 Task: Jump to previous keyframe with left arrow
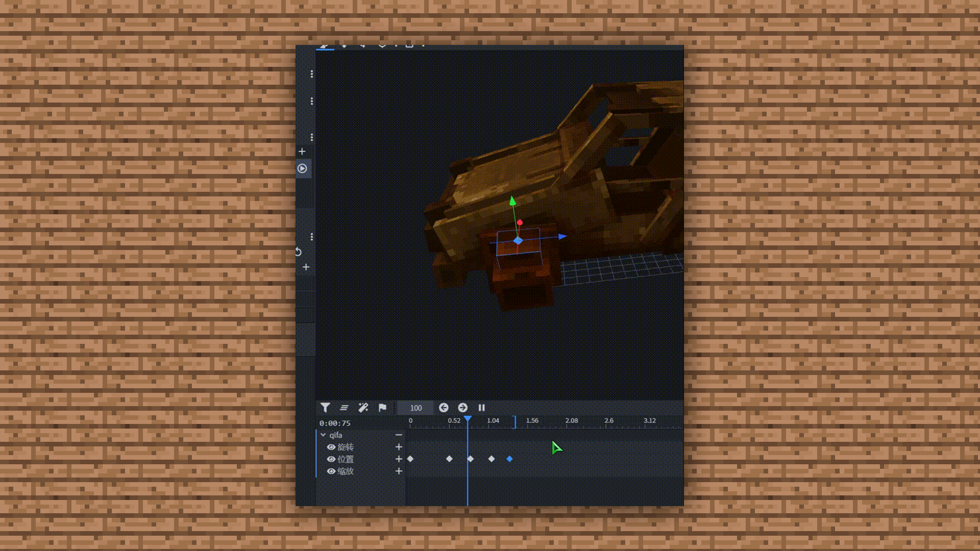click(x=444, y=408)
